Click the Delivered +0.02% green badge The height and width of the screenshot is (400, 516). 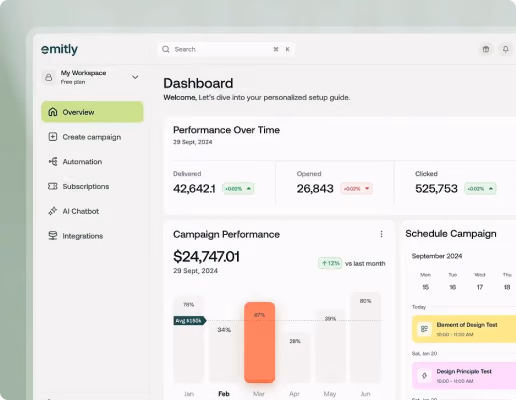238,189
